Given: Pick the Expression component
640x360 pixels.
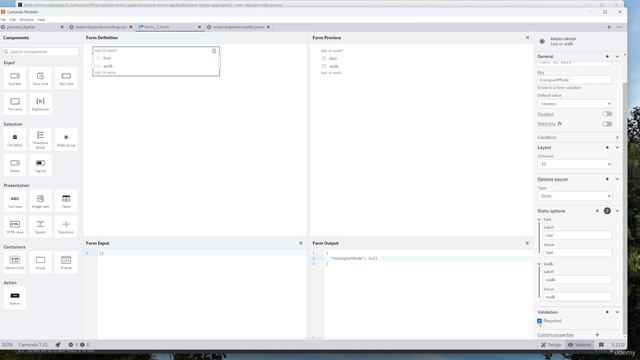Looking at the screenshot, I should click(x=40, y=104).
